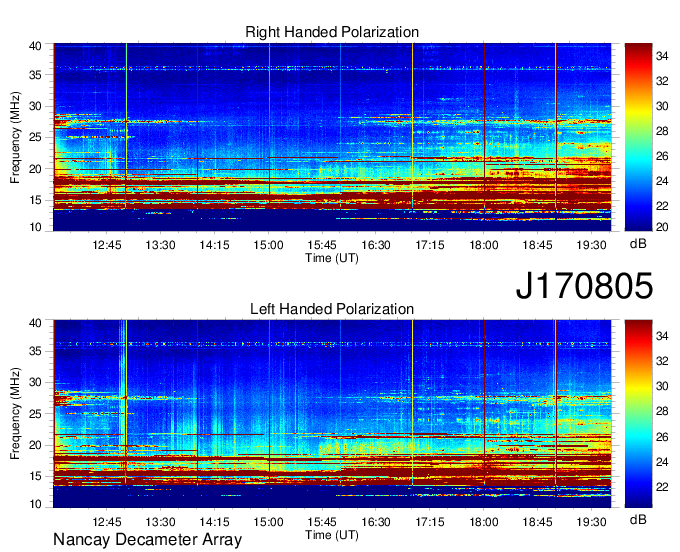Click "Frequency (MHz)" axis label of Left Handed plot

(15, 414)
